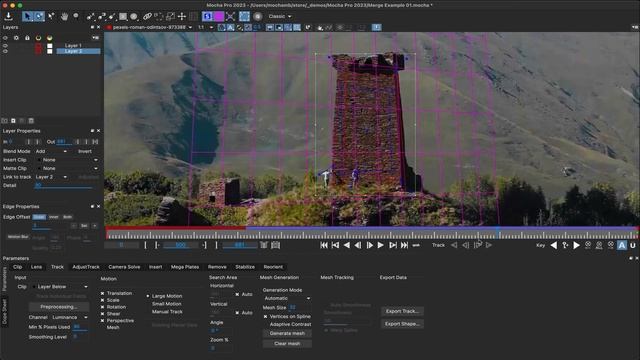
Task: Toggle the Autokey A button
Action: (622, 245)
